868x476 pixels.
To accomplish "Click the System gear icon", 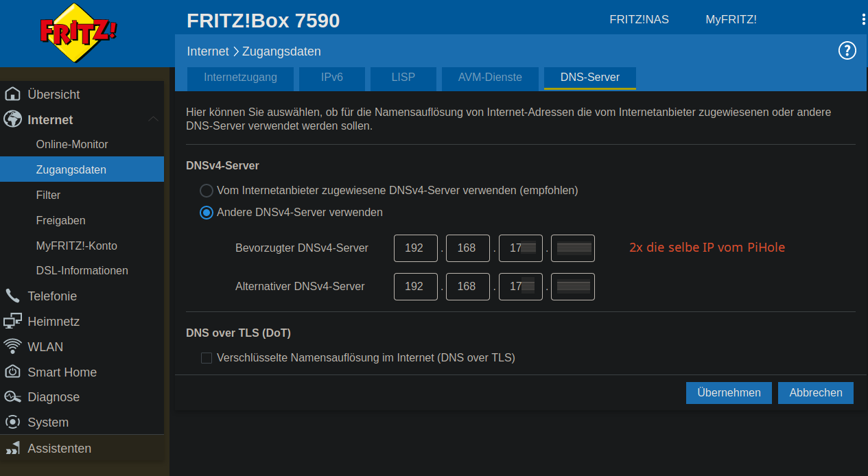I will pos(12,422).
